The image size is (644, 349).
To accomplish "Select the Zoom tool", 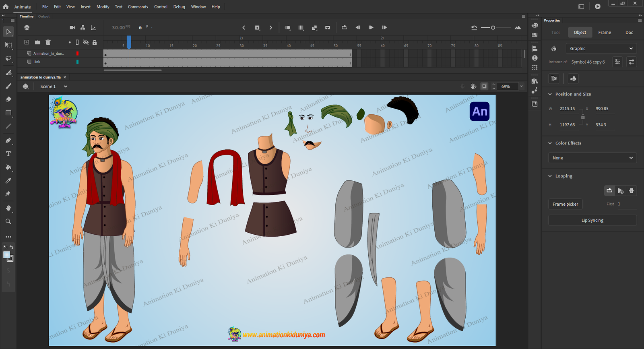I will (8, 221).
